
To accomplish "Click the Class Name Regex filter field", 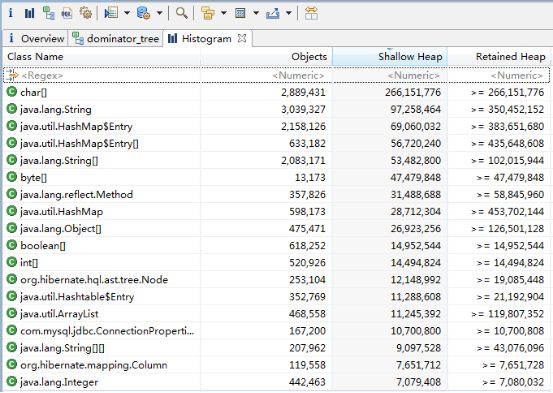I will (x=102, y=75).
